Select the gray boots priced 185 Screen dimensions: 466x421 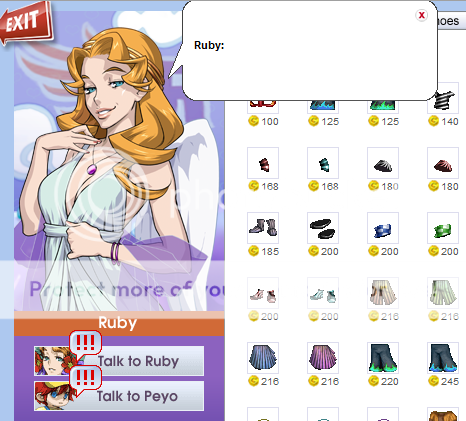263,228
